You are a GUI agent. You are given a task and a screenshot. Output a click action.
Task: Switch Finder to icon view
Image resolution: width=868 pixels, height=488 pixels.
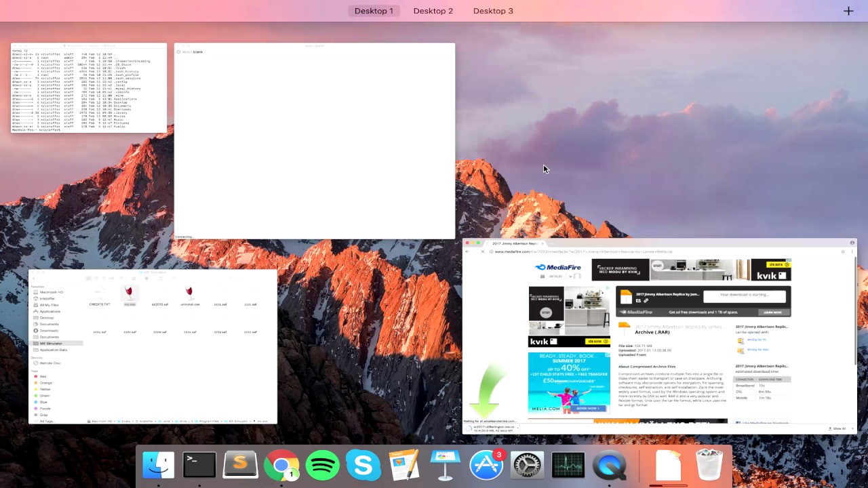88,278
